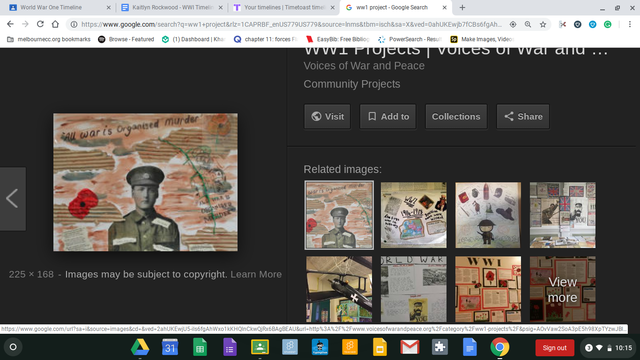Switch to Your timelines Timetoast tab
The height and width of the screenshot is (360, 640).
point(284,7)
